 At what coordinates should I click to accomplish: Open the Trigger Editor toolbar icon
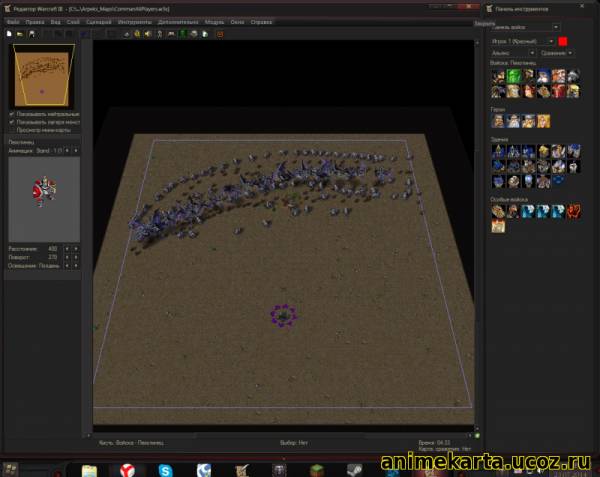pos(137,34)
